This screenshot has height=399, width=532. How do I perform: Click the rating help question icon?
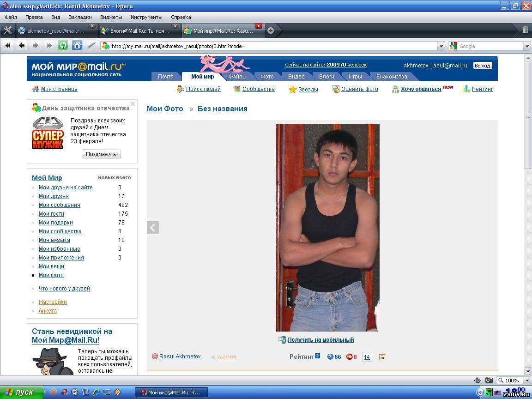pyautogui.click(x=317, y=356)
